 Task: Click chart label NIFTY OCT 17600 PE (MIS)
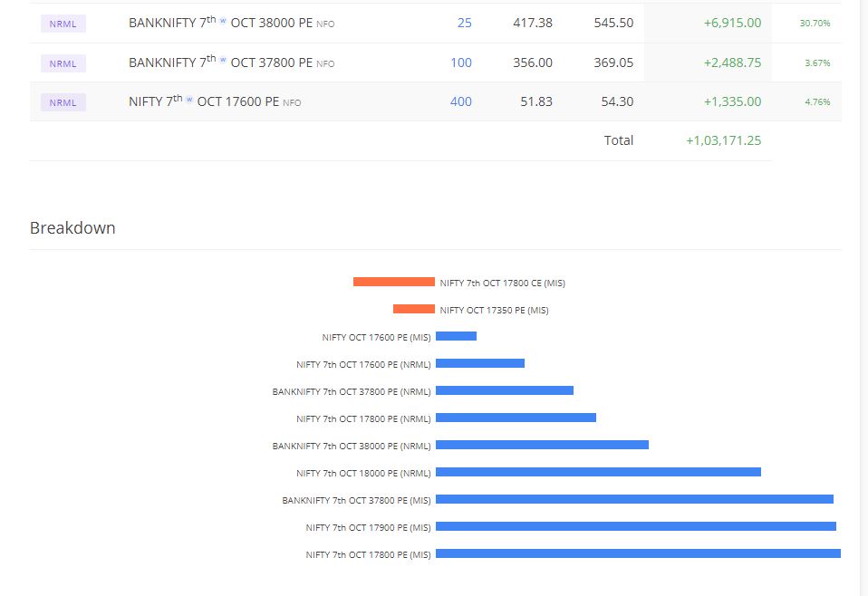376,337
